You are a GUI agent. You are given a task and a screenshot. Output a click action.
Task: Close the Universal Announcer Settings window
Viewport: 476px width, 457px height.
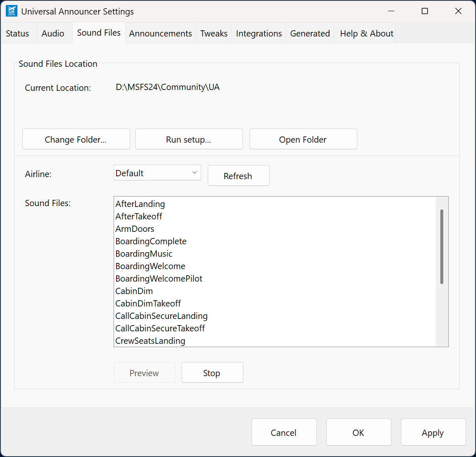(x=459, y=11)
